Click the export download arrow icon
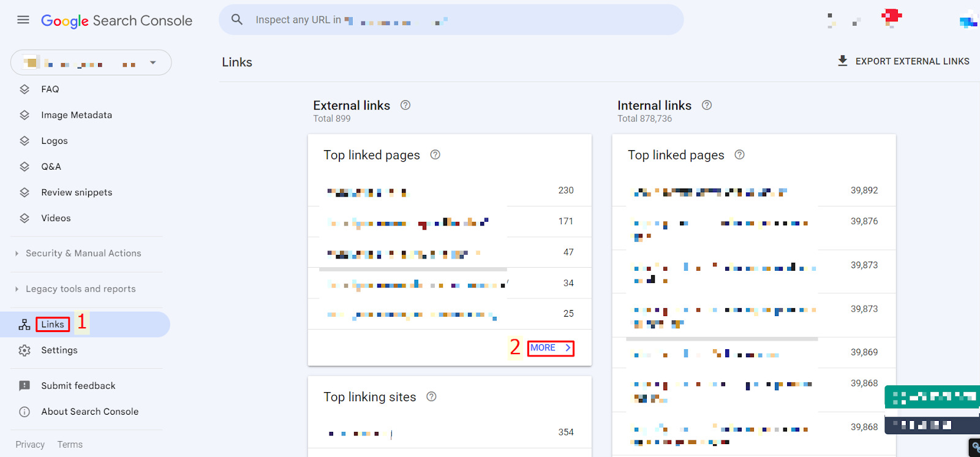 click(843, 61)
